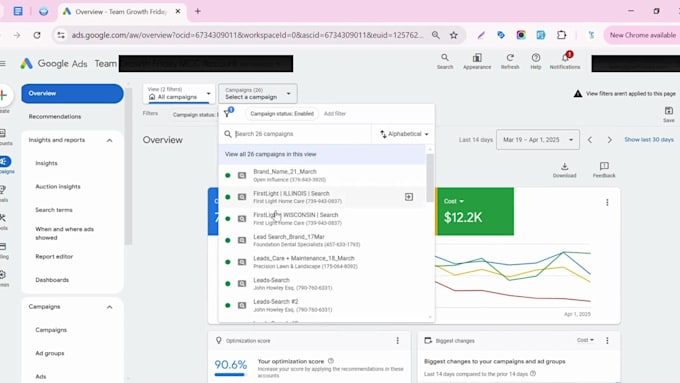Viewport: 680px width, 383px height.
Task: Open the hamburger main menu
Action: [3, 63]
